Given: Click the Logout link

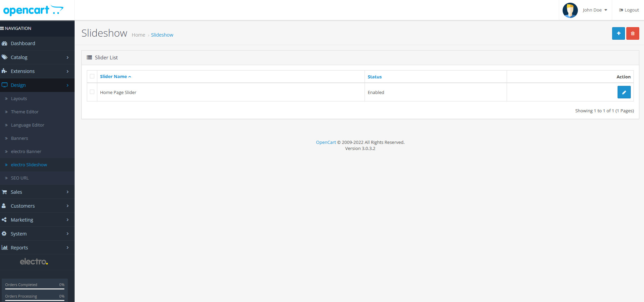Looking at the screenshot, I should coord(629,10).
